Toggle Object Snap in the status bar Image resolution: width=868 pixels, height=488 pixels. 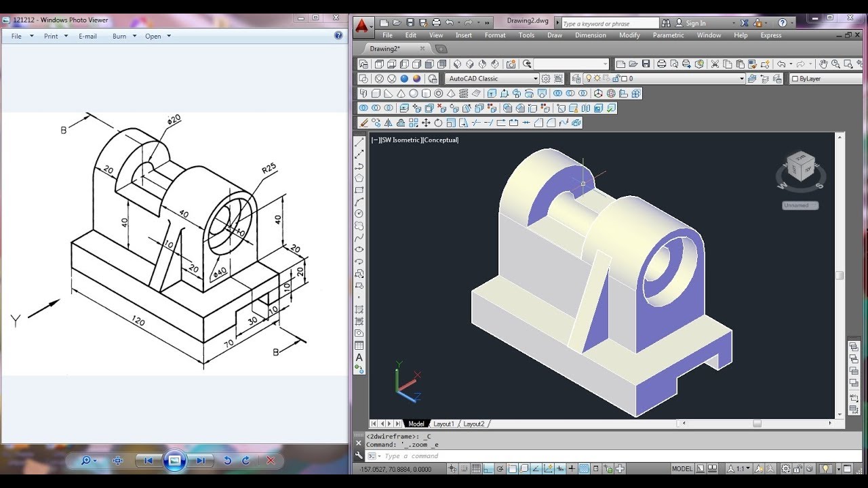click(x=513, y=468)
